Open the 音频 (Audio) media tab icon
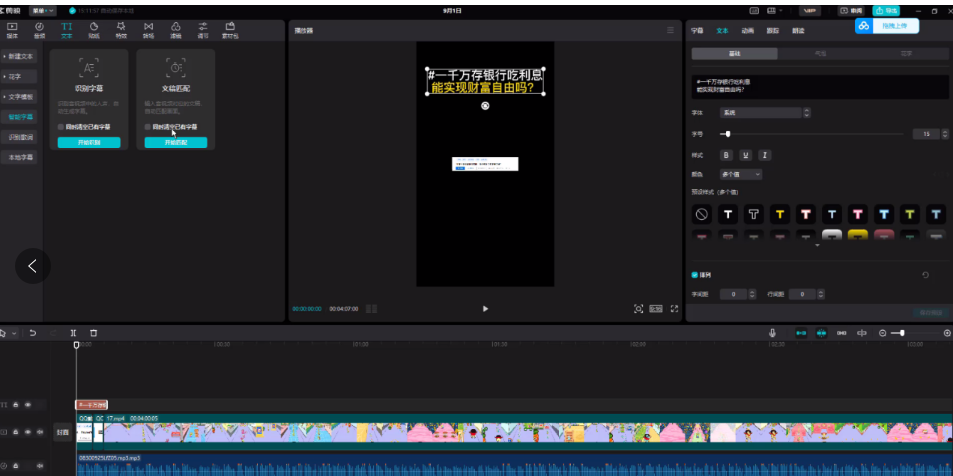The width and height of the screenshot is (953, 476). pos(39,29)
